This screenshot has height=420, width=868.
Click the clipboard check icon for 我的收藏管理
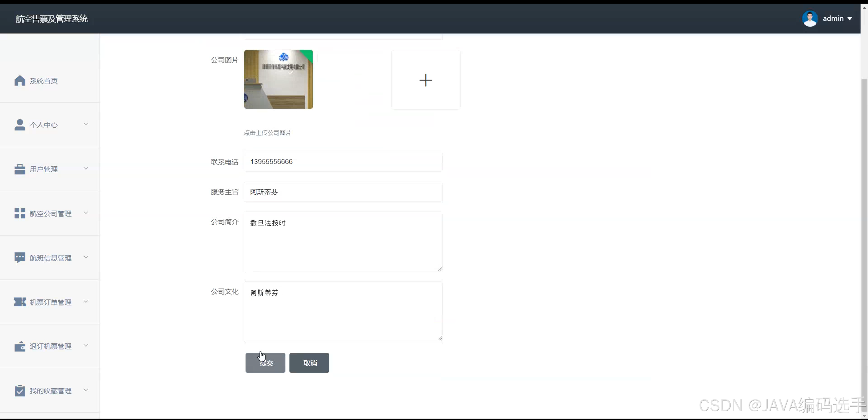click(x=20, y=391)
